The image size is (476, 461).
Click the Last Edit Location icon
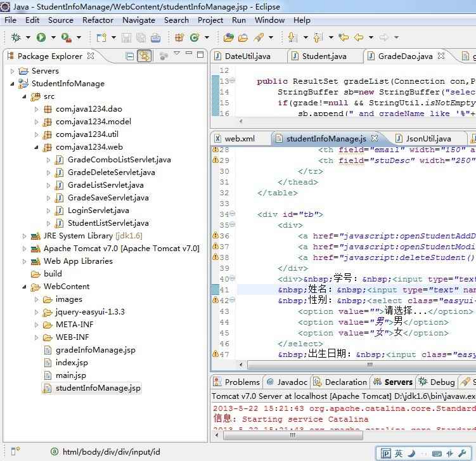point(344,37)
